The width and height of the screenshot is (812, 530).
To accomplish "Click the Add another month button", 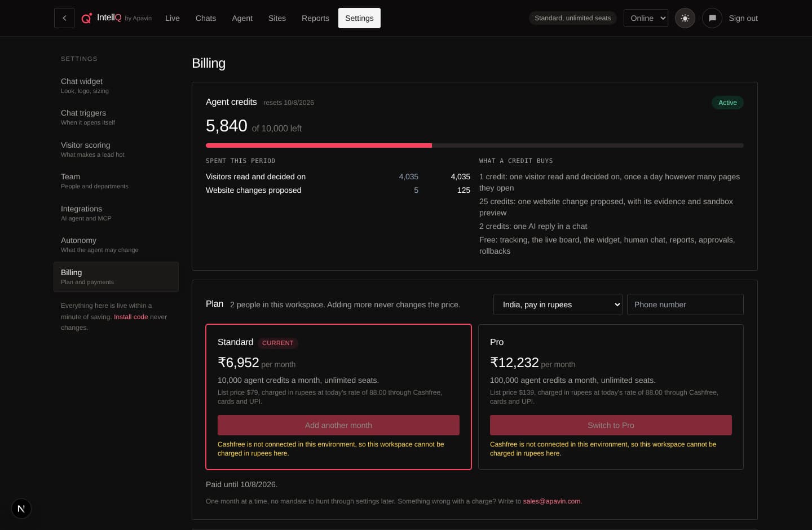I will [x=338, y=425].
